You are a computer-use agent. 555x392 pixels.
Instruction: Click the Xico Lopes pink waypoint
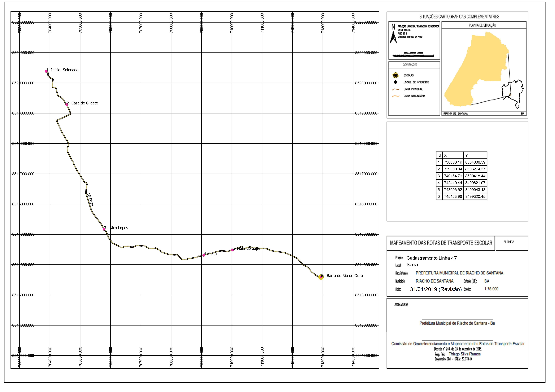click(x=104, y=229)
